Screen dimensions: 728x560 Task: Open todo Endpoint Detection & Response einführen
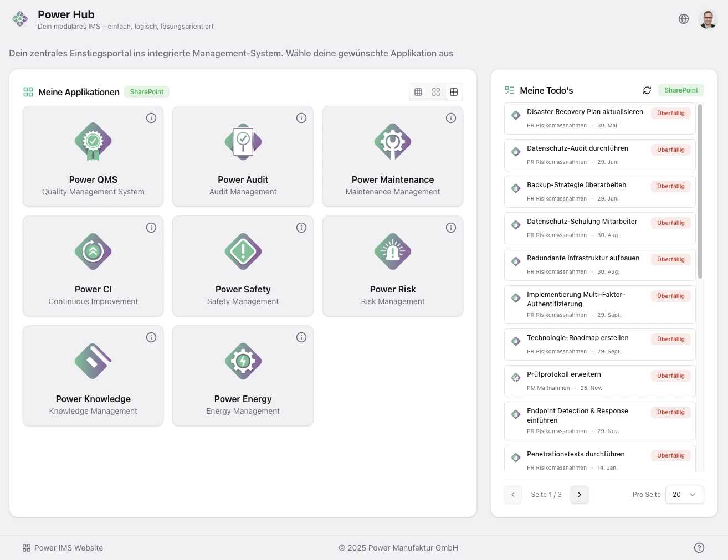600,421
